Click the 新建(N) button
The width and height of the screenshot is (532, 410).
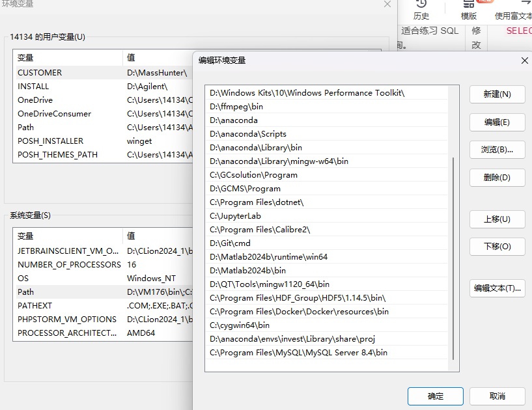pyautogui.click(x=497, y=94)
